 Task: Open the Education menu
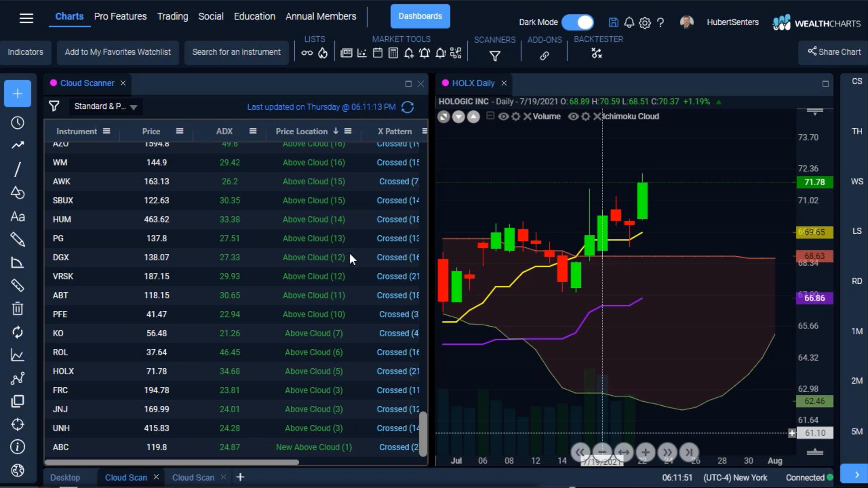point(255,16)
